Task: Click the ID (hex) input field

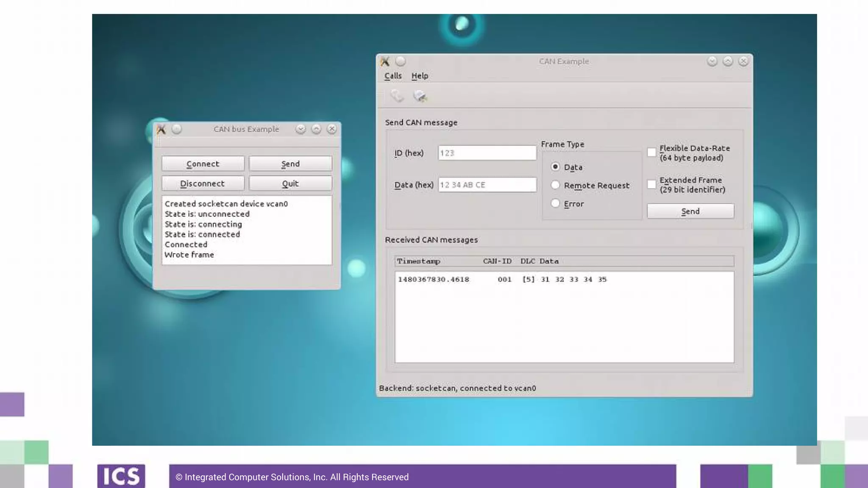Action: [x=487, y=153]
